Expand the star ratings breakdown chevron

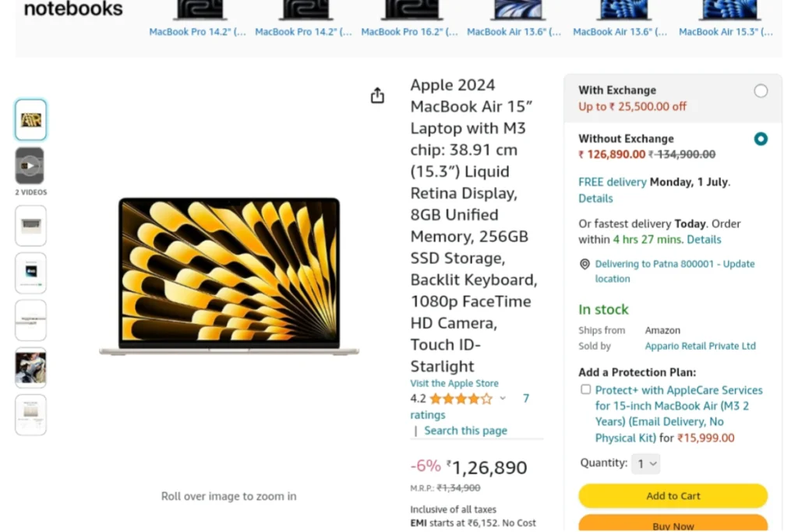pos(503,399)
